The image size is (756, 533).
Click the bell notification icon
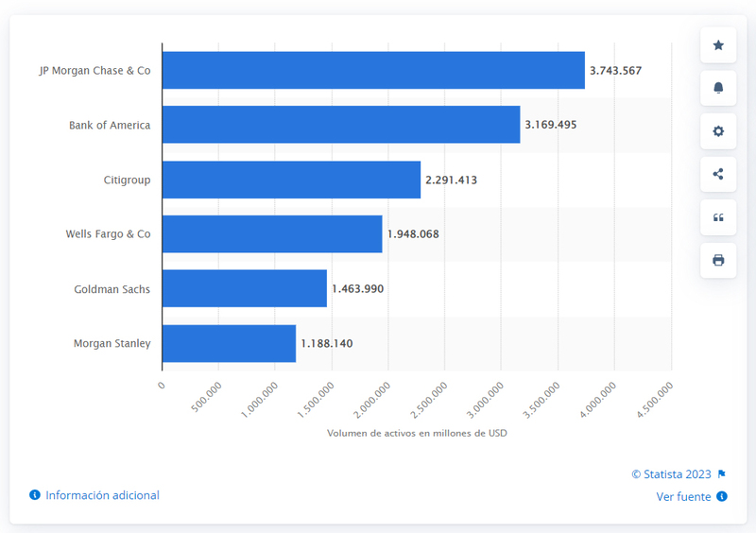point(718,88)
